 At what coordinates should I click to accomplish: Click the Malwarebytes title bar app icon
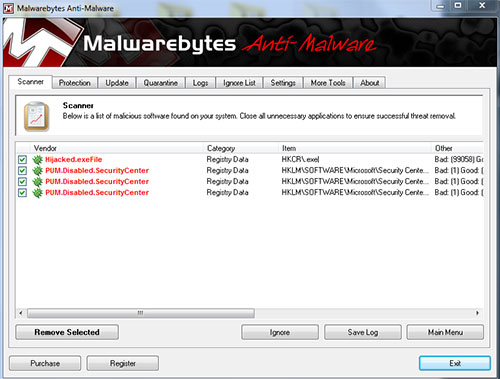[8, 8]
